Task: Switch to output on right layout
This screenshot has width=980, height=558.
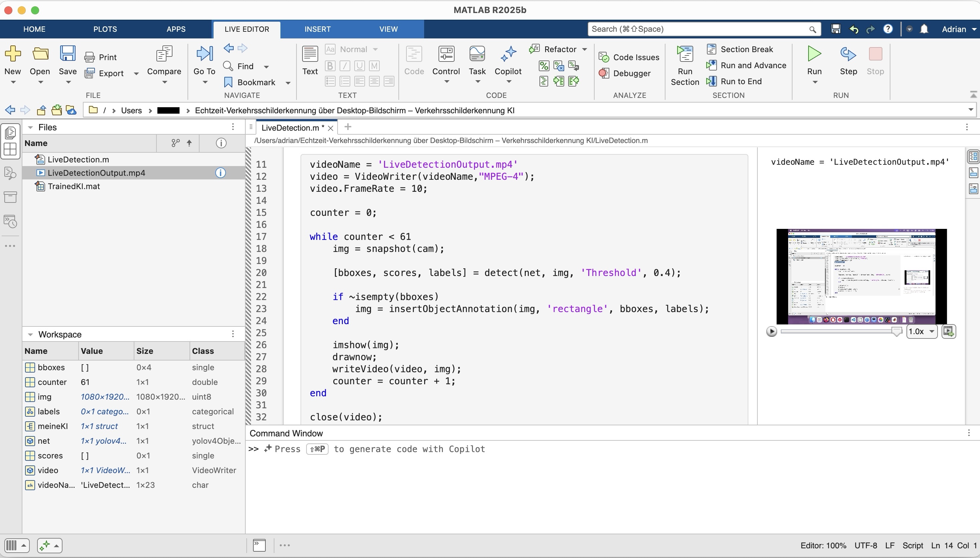Action: [x=974, y=156]
